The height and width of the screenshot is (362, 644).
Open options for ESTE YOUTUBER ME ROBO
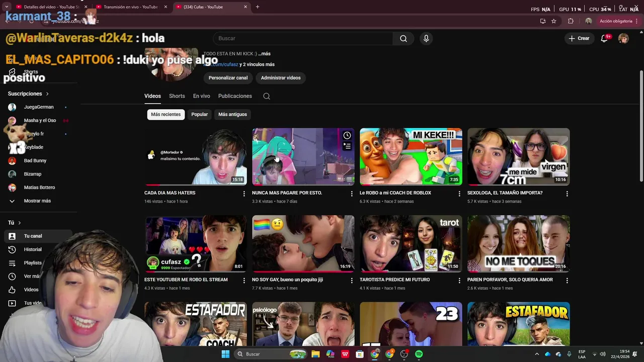click(x=244, y=281)
